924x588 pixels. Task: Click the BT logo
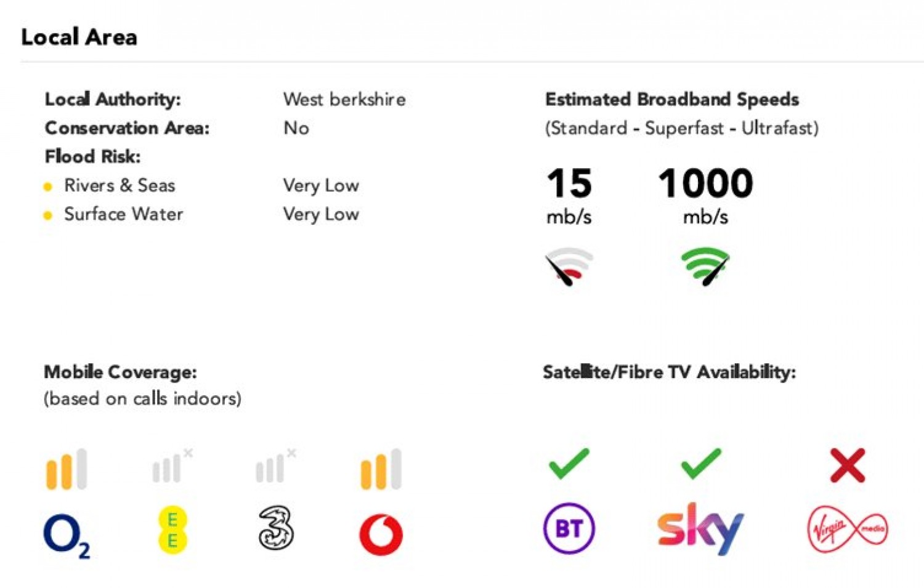click(x=569, y=528)
